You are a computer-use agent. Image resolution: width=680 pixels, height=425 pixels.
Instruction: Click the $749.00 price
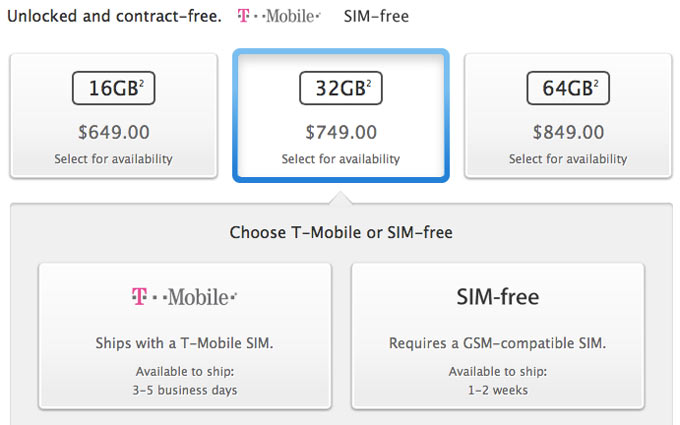pos(340,132)
